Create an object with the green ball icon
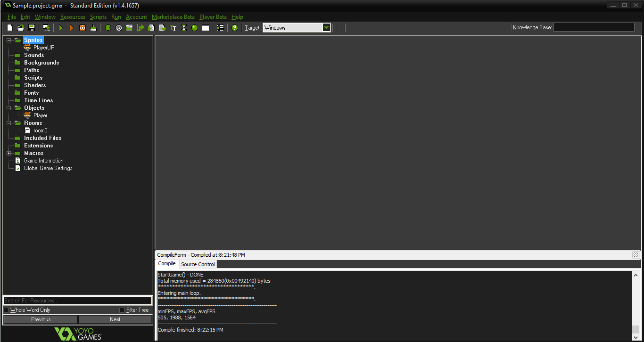Image resolution: width=644 pixels, height=342 pixels. tap(195, 28)
